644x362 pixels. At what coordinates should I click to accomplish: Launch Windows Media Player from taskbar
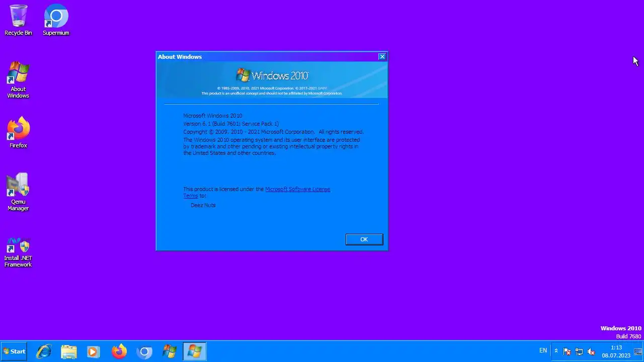tap(94, 351)
